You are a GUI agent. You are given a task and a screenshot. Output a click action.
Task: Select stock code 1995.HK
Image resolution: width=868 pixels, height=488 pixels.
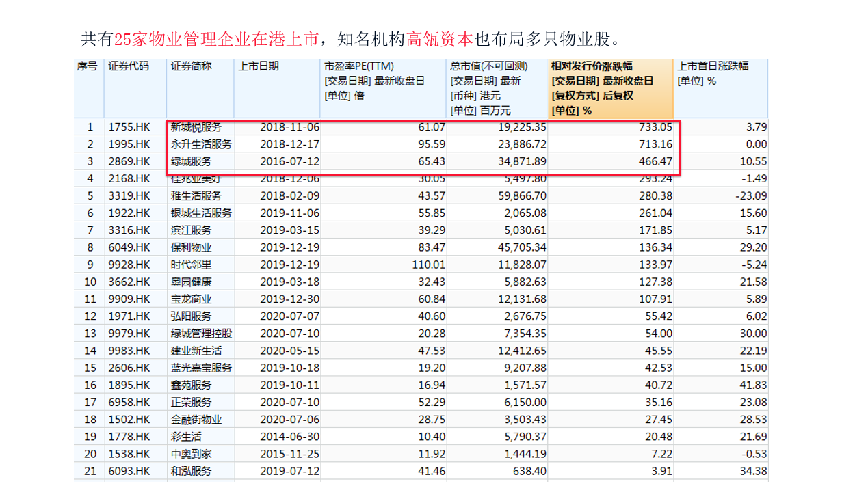coord(129,144)
